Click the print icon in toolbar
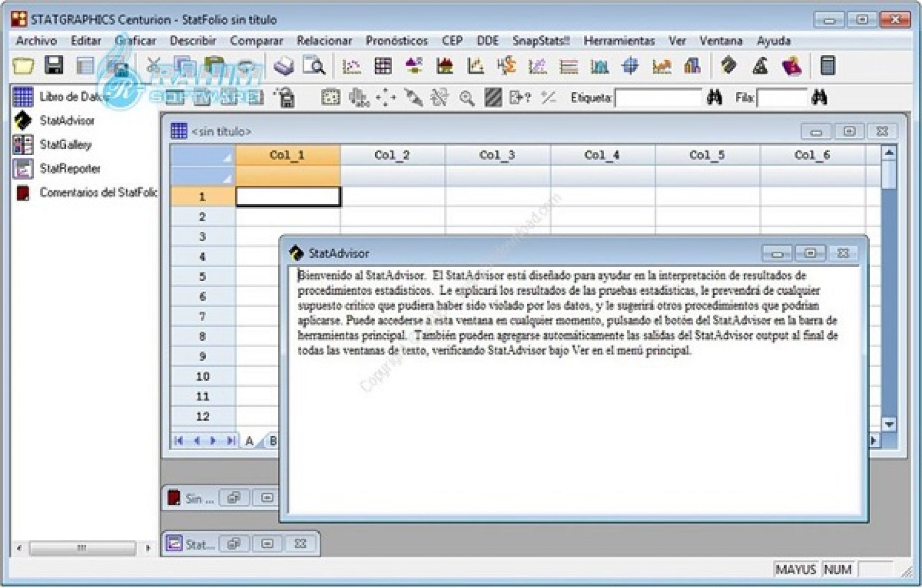The image size is (922, 588). click(x=284, y=66)
